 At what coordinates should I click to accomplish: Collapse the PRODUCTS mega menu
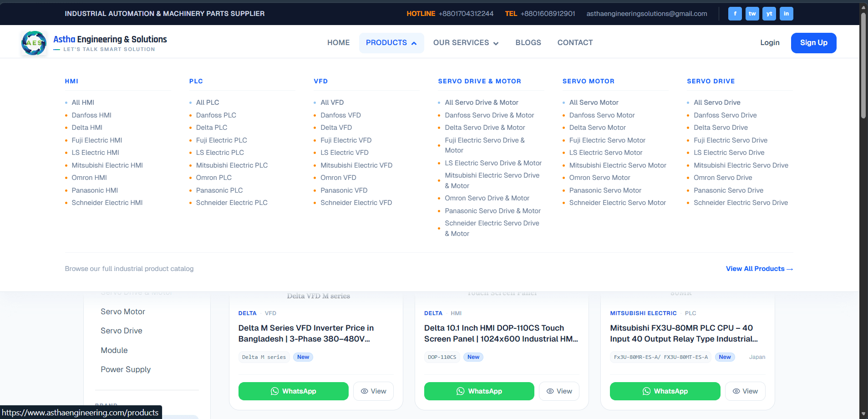[391, 43]
